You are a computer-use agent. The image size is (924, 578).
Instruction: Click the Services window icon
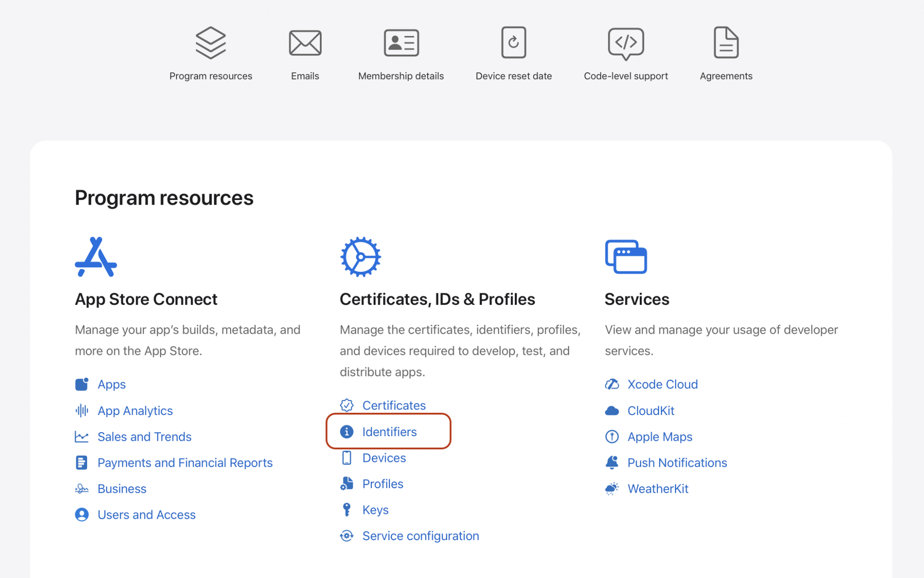pos(625,256)
